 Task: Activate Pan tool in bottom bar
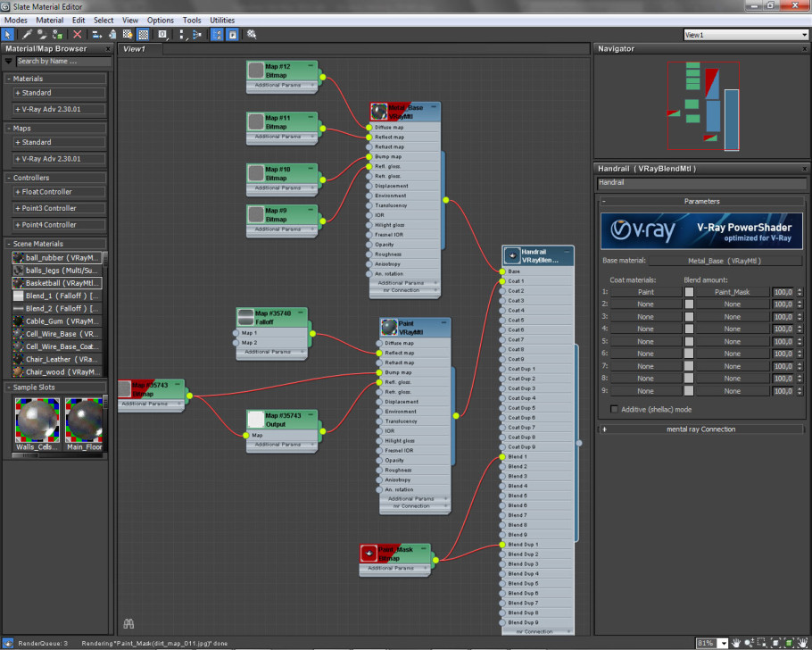[736, 643]
